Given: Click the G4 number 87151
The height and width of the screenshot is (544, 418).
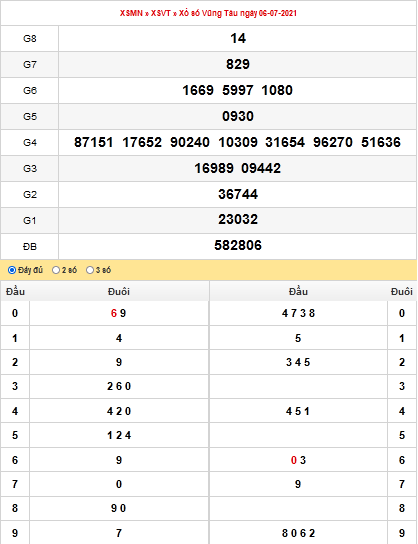Looking at the screenshot, I should click(94, 142).
